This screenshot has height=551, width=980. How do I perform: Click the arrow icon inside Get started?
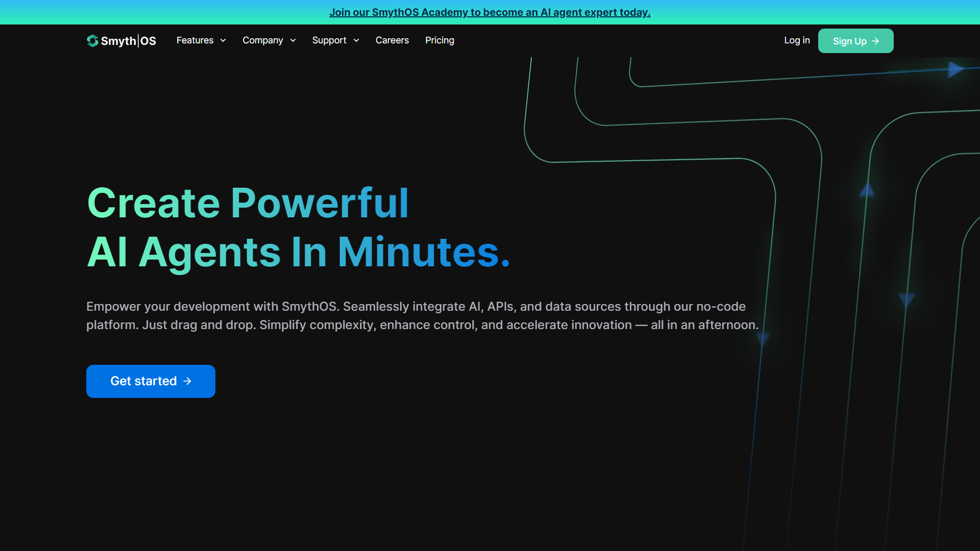coord(187,381)
